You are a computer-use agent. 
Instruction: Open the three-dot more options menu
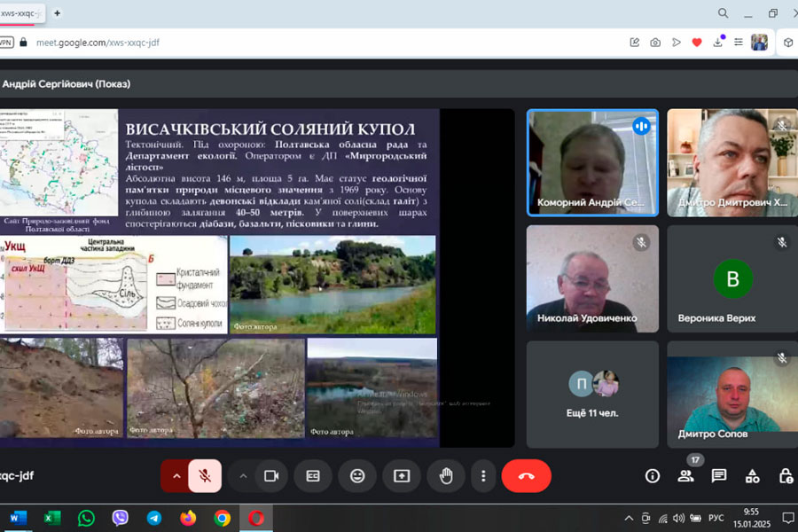pyautogui.click(x=483, y=476)
